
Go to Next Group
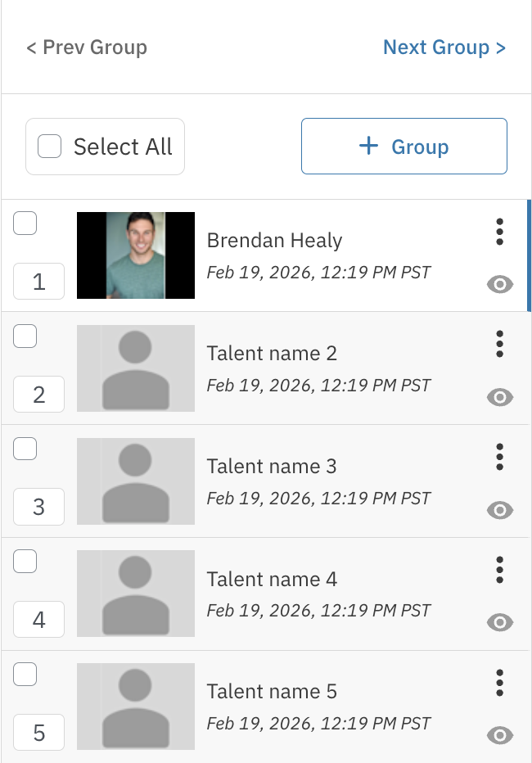coord(444,47)
